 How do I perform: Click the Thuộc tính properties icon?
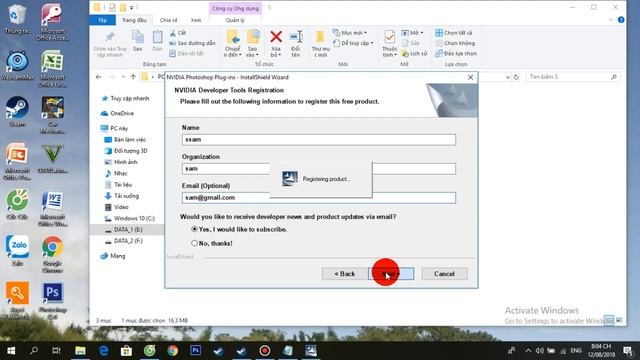tap(390, 37)
